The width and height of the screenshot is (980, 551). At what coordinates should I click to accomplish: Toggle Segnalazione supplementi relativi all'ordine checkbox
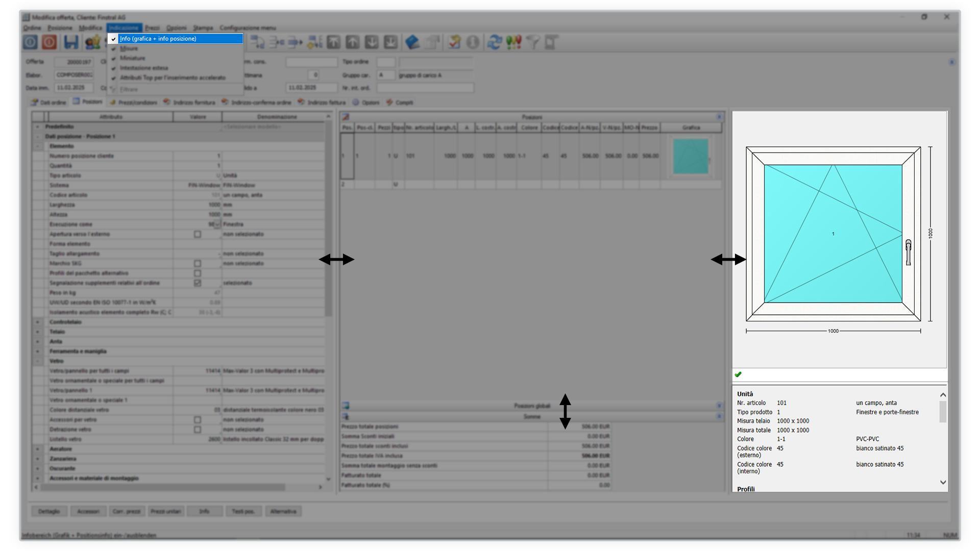coord(198,283)
